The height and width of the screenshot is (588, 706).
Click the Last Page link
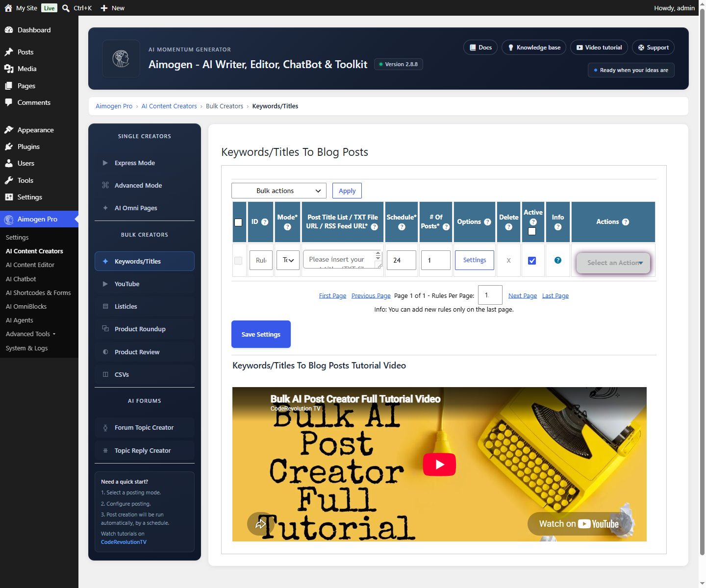point(555,295)
